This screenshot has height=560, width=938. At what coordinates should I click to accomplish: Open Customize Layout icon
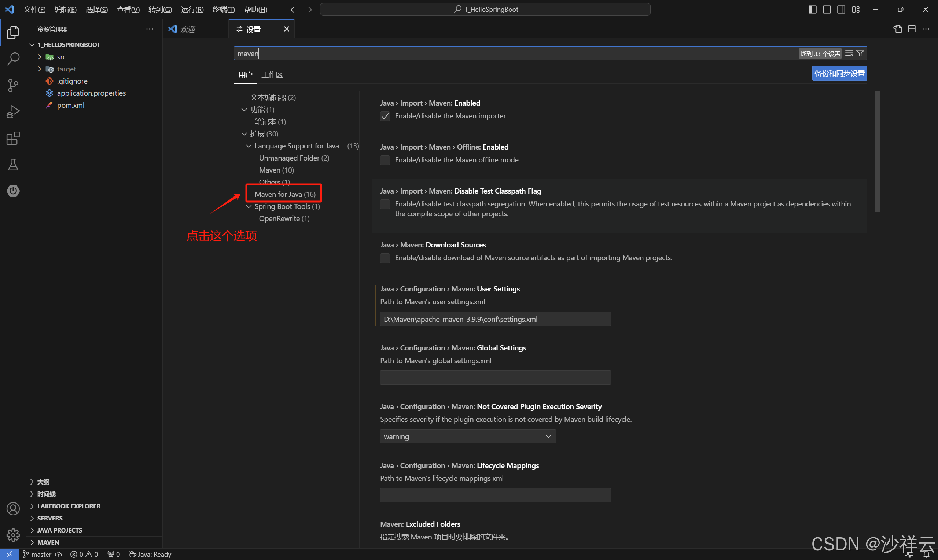(856, 10)
